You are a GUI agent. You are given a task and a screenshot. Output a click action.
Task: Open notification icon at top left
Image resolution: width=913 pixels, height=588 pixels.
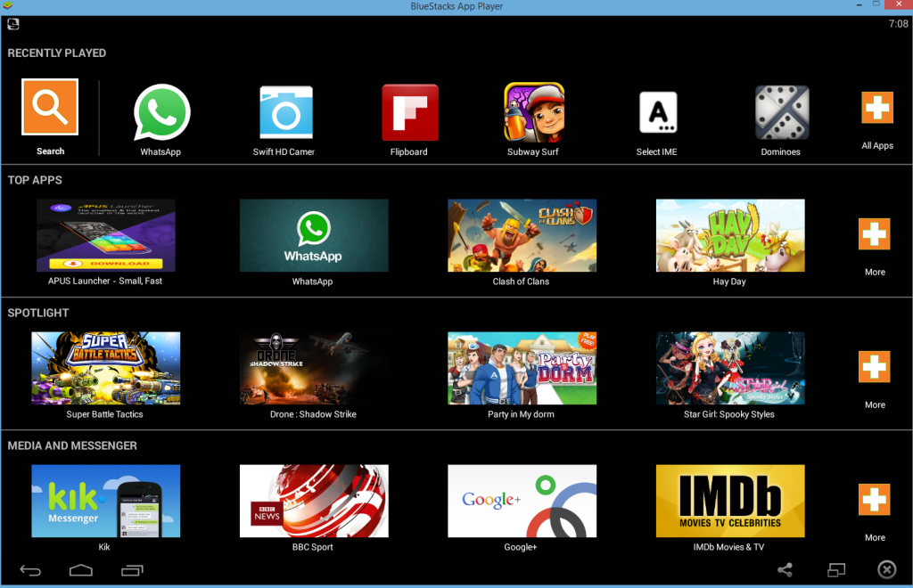(x=13, y=24)
